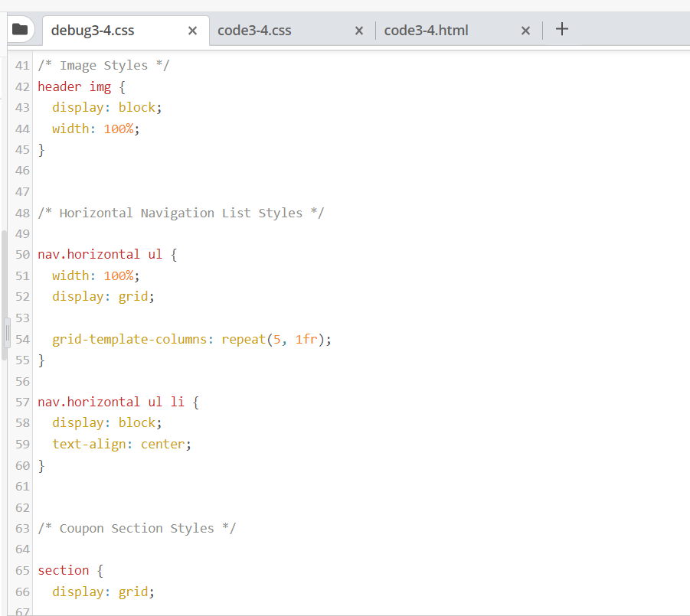
Task: Select the 100% width value on line 44
Action: [119, 129]
